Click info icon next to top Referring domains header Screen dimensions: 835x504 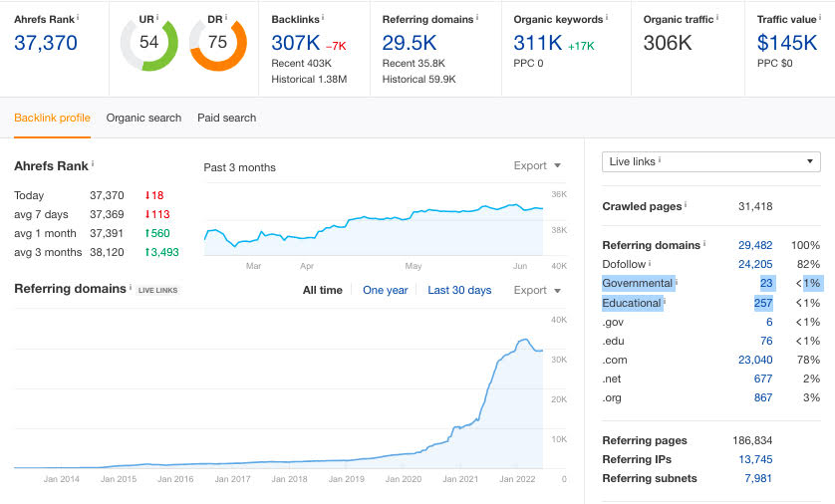click(x=477, y=18)
